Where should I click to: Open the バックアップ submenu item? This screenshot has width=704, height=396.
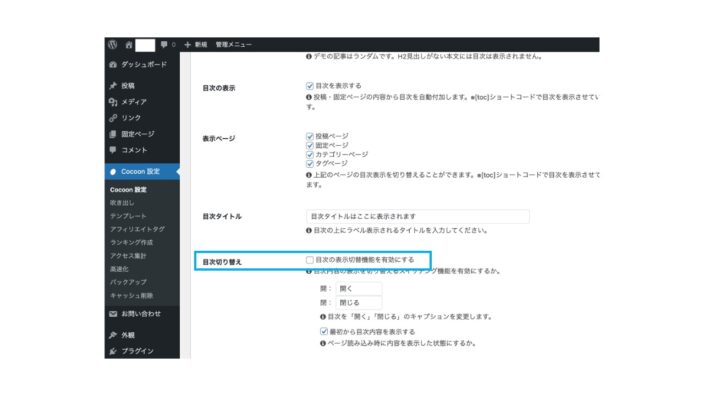point(128,282)
